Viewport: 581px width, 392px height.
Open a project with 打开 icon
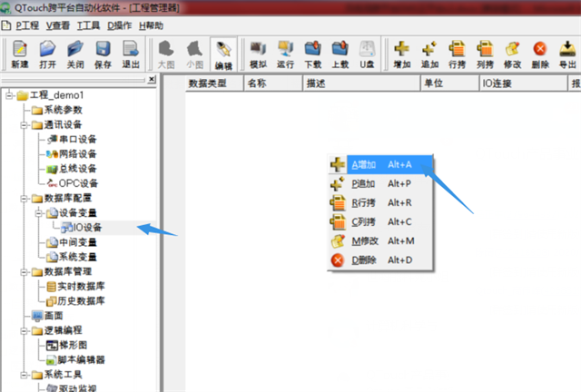[48, 54]
